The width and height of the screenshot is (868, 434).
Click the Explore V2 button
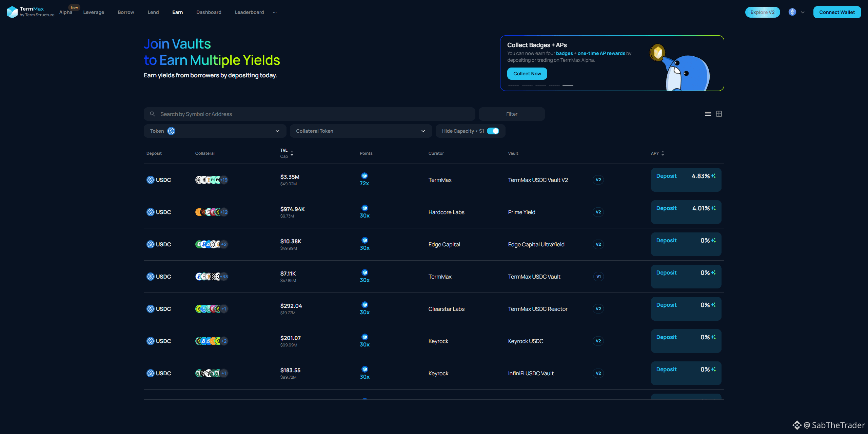click(x=763, y=12)
